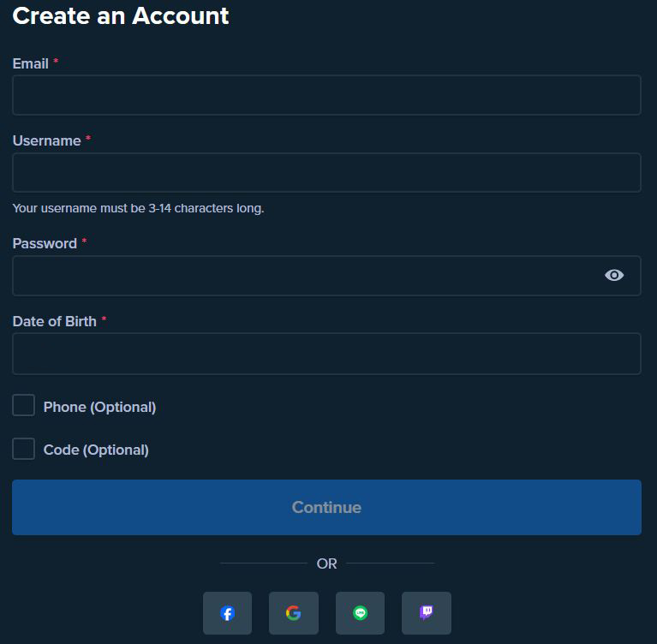Click into the Username input field

coord(326,173)
